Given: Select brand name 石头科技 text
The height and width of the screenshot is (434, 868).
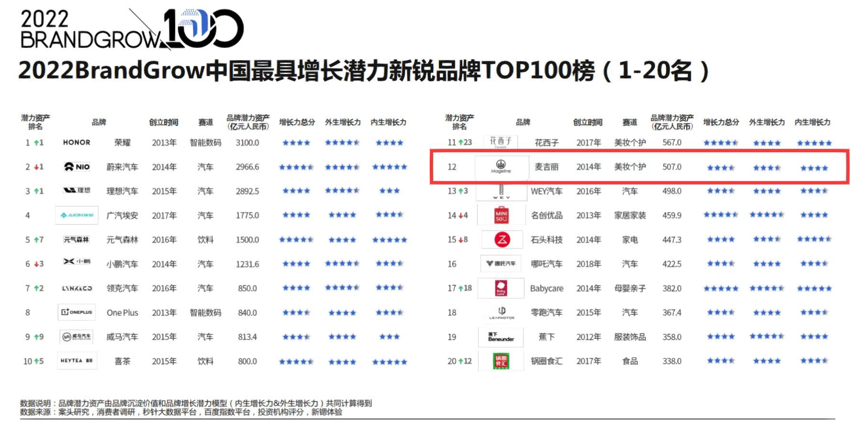Looking at the screenshot, I should tap(546, 240).
